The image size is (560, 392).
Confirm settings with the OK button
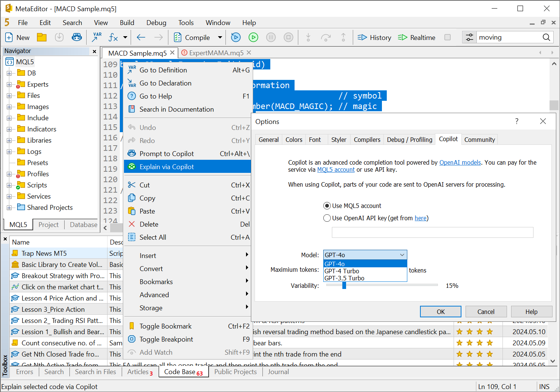click(441, 311)
